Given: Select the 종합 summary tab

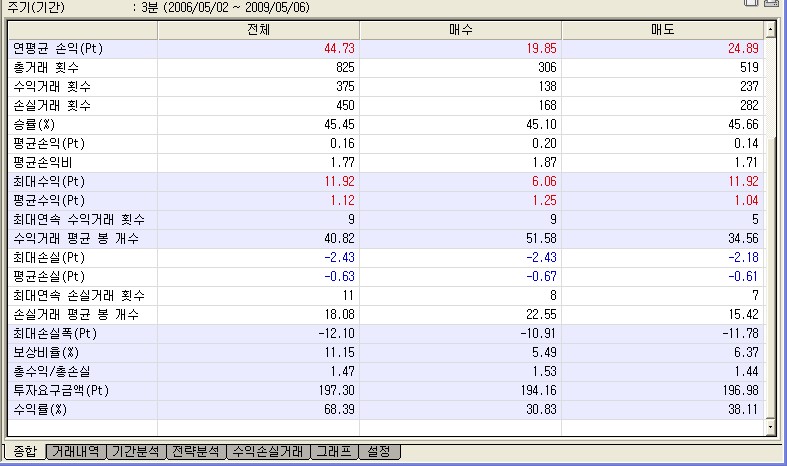Looking at the screenshot, I should (x=23, y=452).
